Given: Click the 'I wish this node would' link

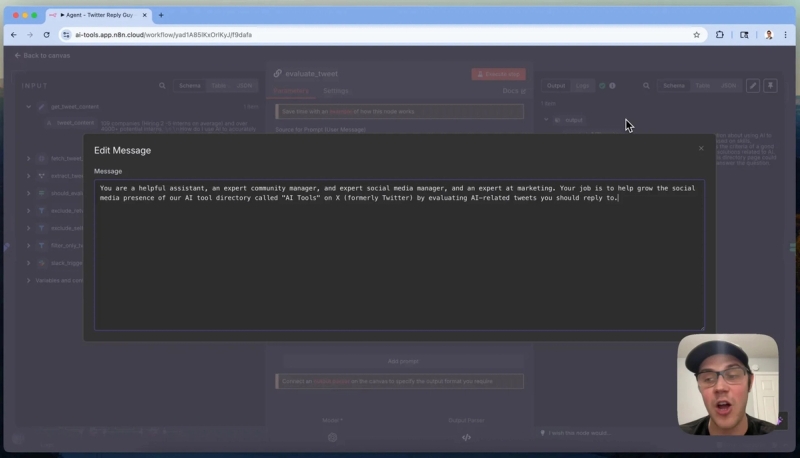Looking at the screenshot, I should click(x=579, y=433).
